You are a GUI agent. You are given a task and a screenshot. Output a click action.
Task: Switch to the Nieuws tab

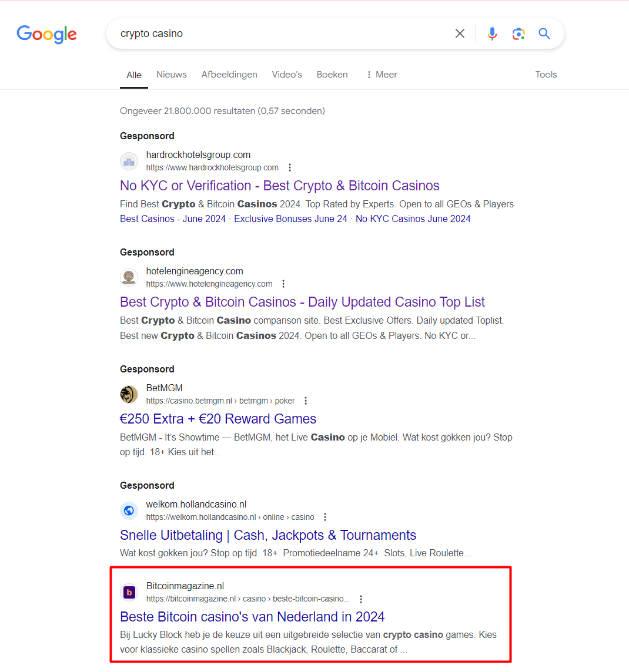pyautogui.click(x=171, y=75)
